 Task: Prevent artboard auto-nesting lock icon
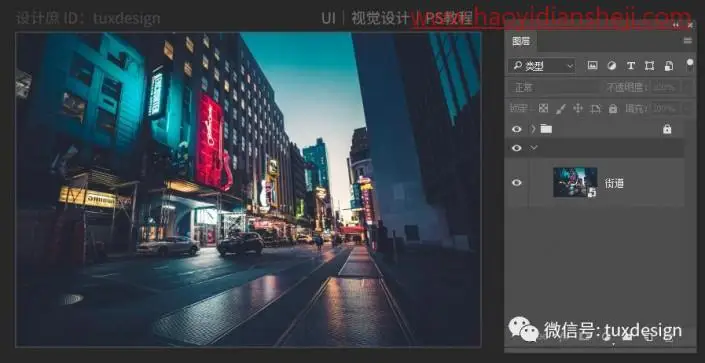(595, 108)
